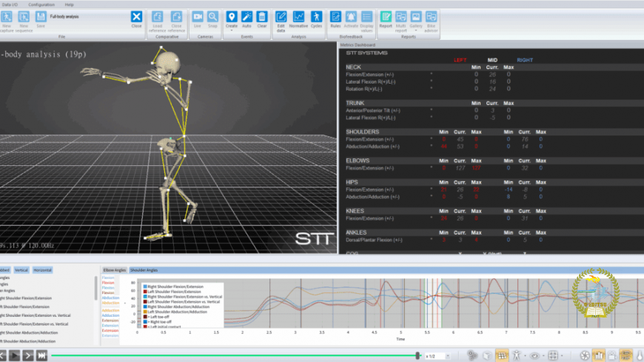
Task: Click the playback timeline slider handle
Action: [x=417, y=355]
